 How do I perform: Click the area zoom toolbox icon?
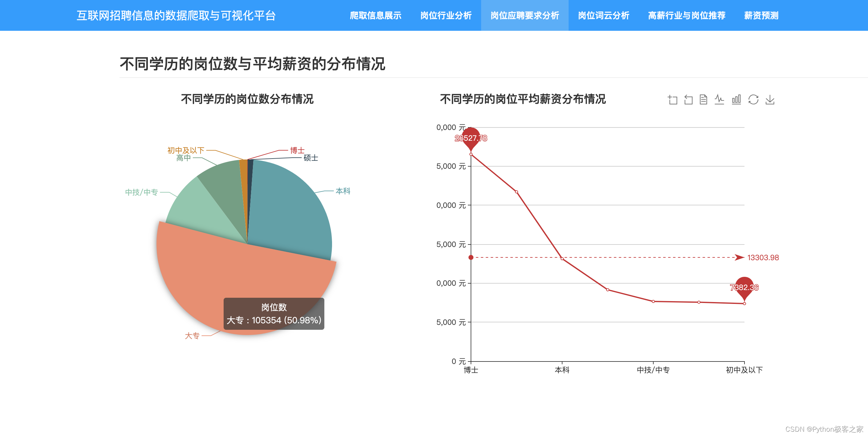(672, 100)
